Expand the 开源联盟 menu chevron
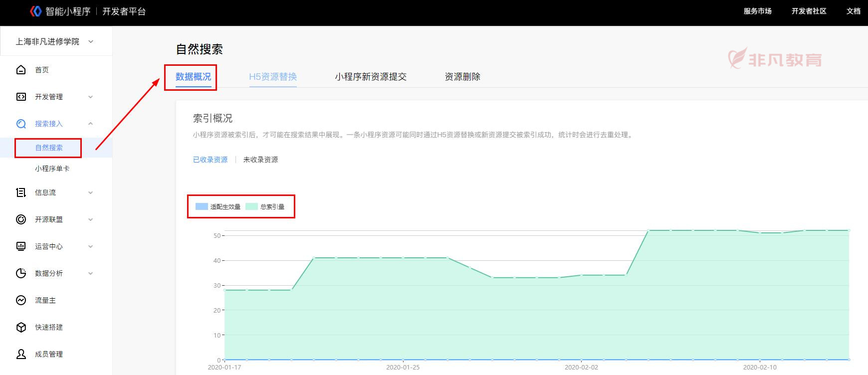Viewport: 868px width, 375px height. pos(90,219)
